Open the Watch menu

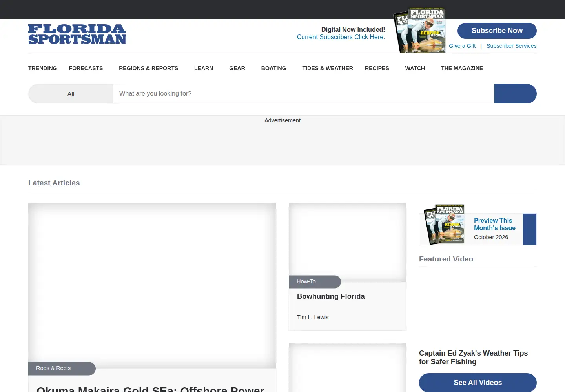[415, 68]
